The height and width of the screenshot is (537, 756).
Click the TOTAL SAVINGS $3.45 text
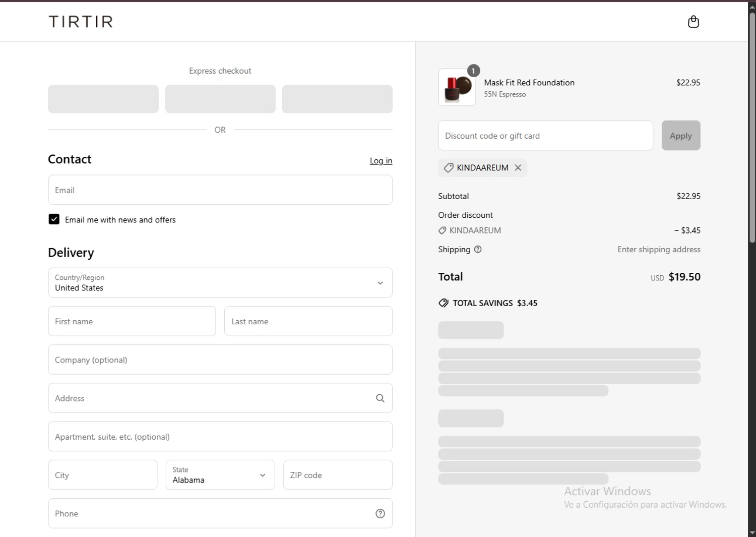495,303
